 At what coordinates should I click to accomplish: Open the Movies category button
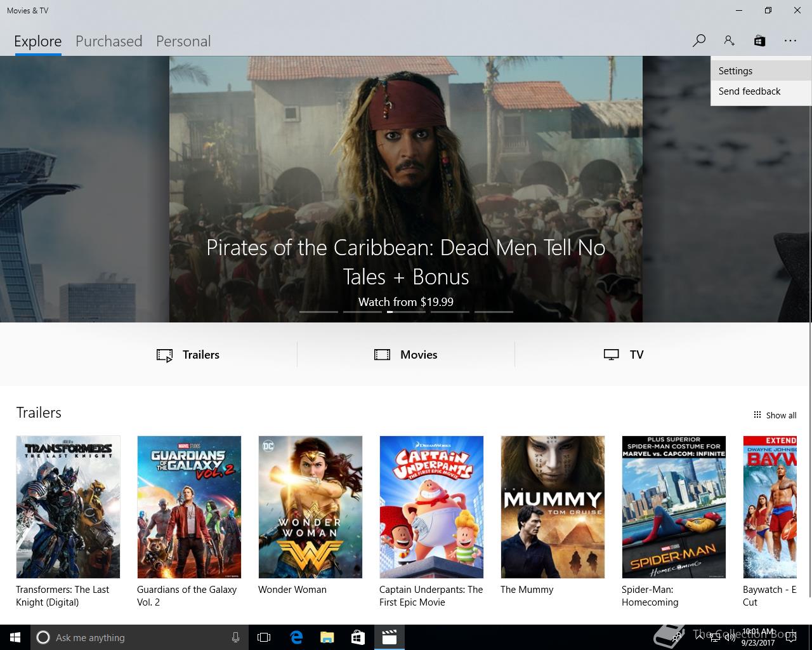click(406, 355)
